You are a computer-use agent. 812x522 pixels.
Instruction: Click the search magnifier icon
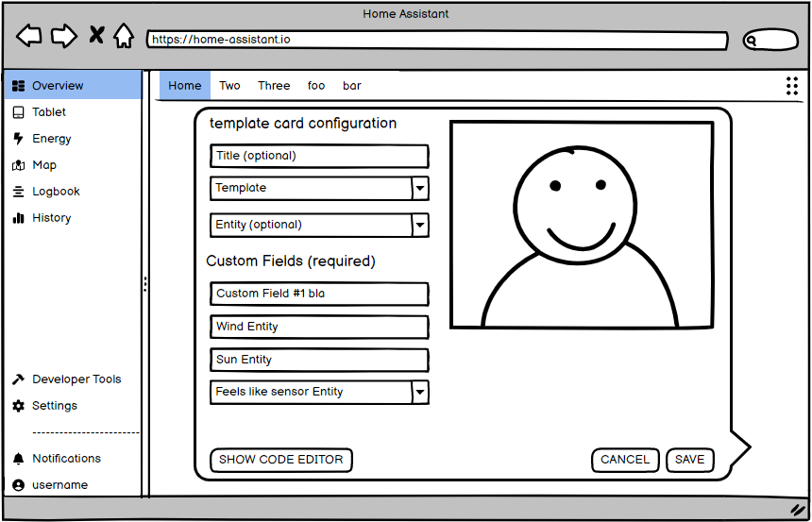[x=753, y=41]
